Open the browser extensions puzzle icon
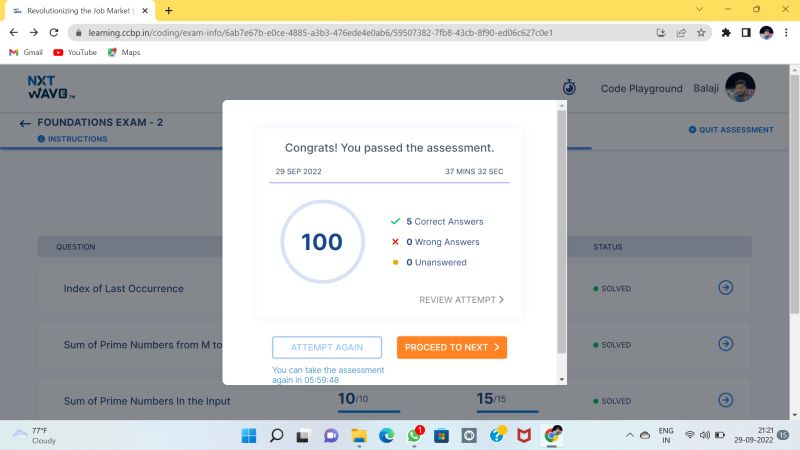Viewport: 800px width, 450px height. [x=726, y=32]
